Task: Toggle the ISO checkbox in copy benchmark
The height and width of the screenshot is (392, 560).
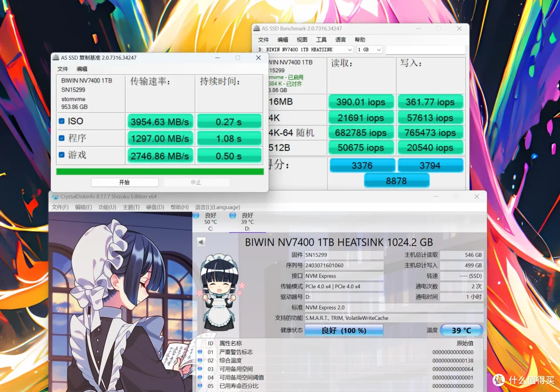Action: coord(61,121)
